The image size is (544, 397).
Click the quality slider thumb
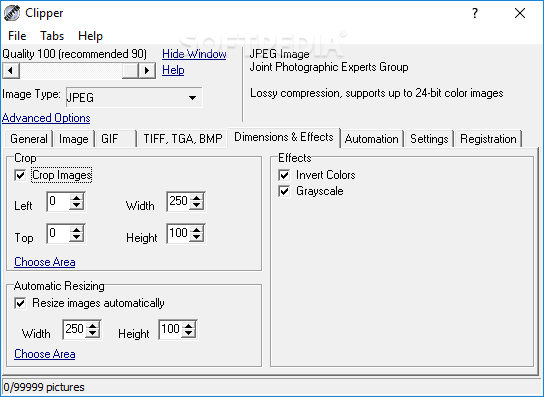tap(130, 70)
